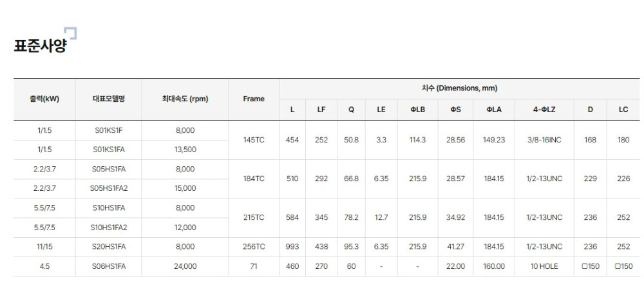The image size is (644, 301).
Task: Select the 치수 (Dimensions, mm) header
Action: click(x=459, y=88)
